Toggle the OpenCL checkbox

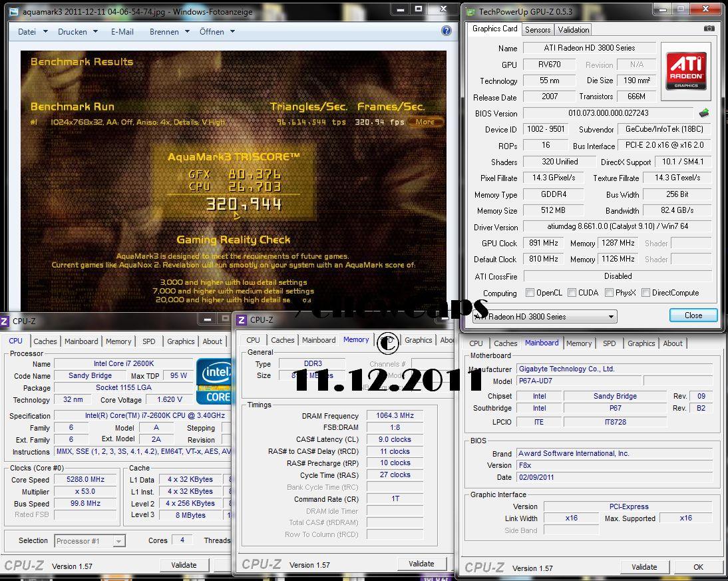[529, 293]
